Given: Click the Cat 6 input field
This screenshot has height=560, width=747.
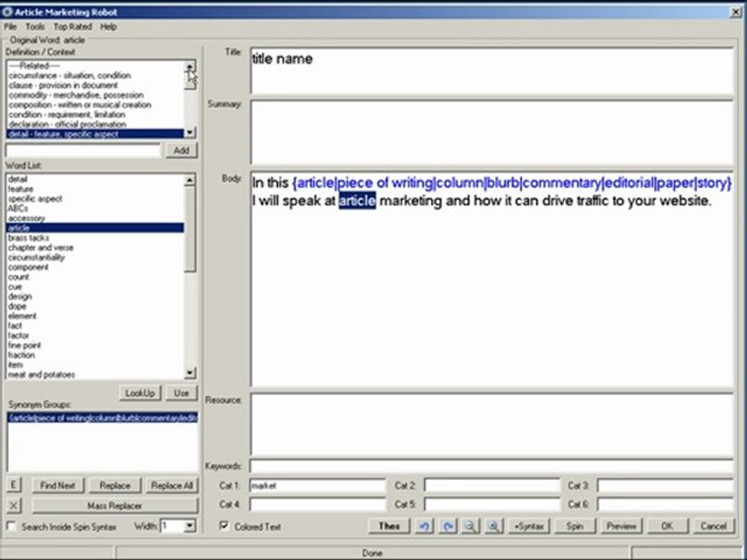Looking at the screenshot, I should click(x=665, y=504).
